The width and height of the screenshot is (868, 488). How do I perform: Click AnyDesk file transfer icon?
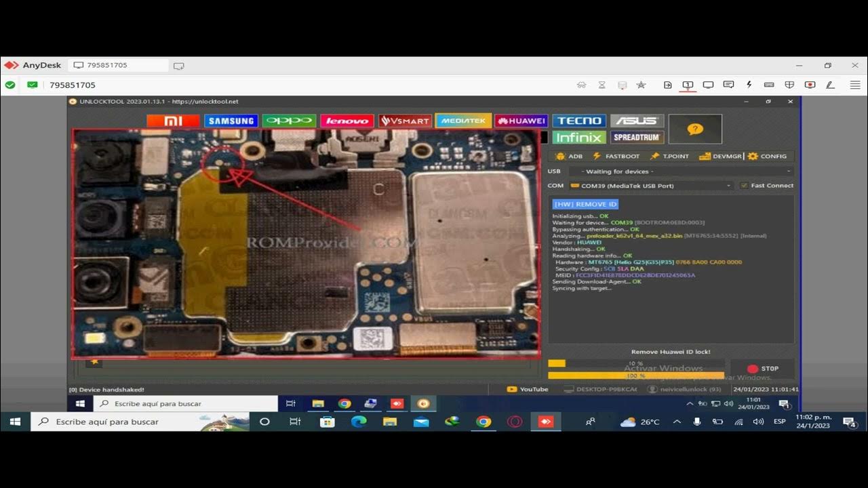pos(668,85)
